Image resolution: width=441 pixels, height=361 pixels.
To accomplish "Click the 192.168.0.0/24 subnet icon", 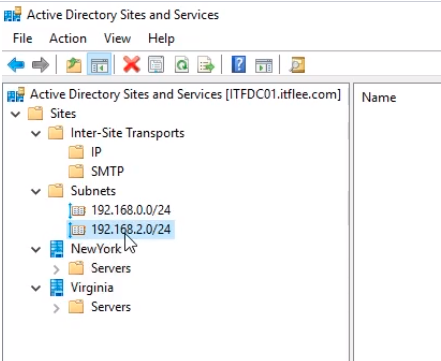I will [x=77, y=211].
